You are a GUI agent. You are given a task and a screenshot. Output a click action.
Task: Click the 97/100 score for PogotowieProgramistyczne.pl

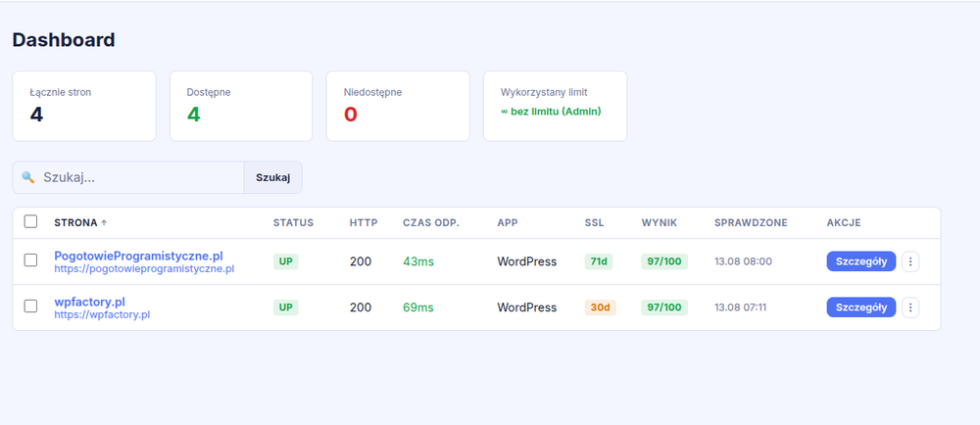tap(664, 261)
